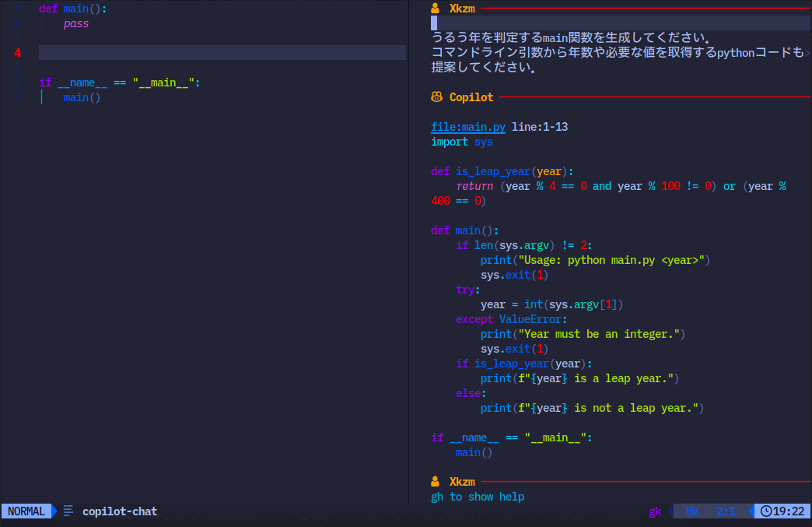Click the highlighted current line number 4
Image resolution: width=812 pixels, height=527 pixels.
18,53
